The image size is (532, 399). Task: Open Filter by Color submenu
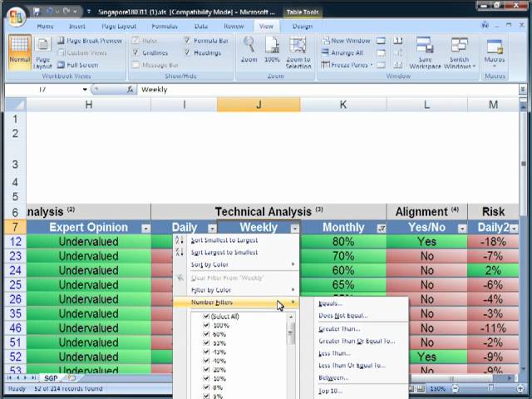click(x=236, y=290)
